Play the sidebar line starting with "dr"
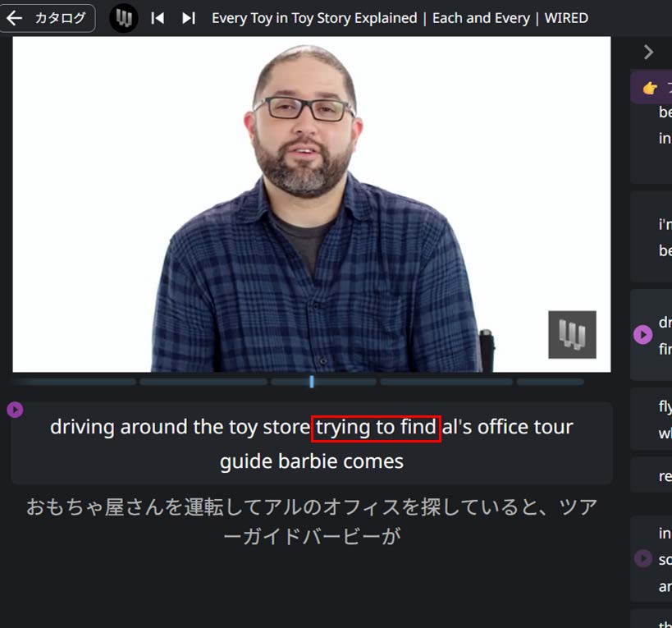The image size is (672, 628). click(x=642, y=335)
